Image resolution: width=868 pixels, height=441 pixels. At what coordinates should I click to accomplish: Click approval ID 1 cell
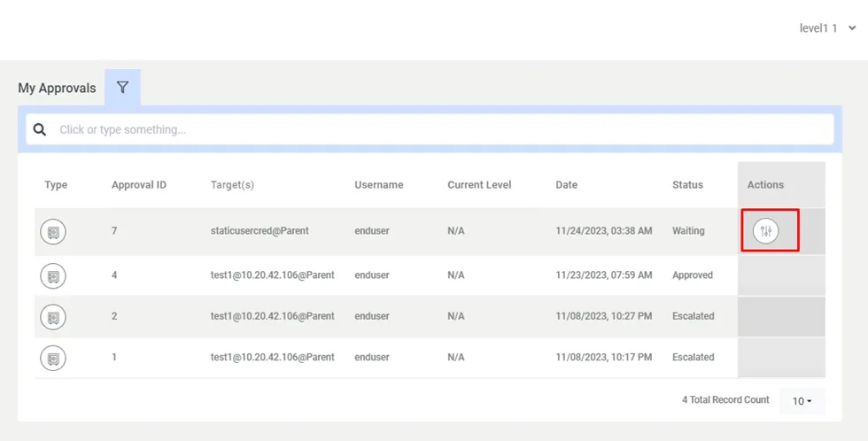click(x=114, y=357)
